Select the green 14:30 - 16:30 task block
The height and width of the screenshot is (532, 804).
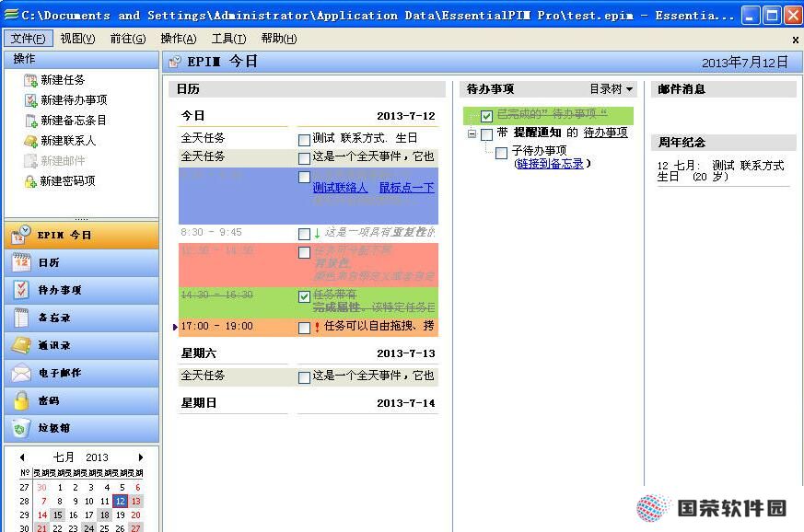pos(309,303)
